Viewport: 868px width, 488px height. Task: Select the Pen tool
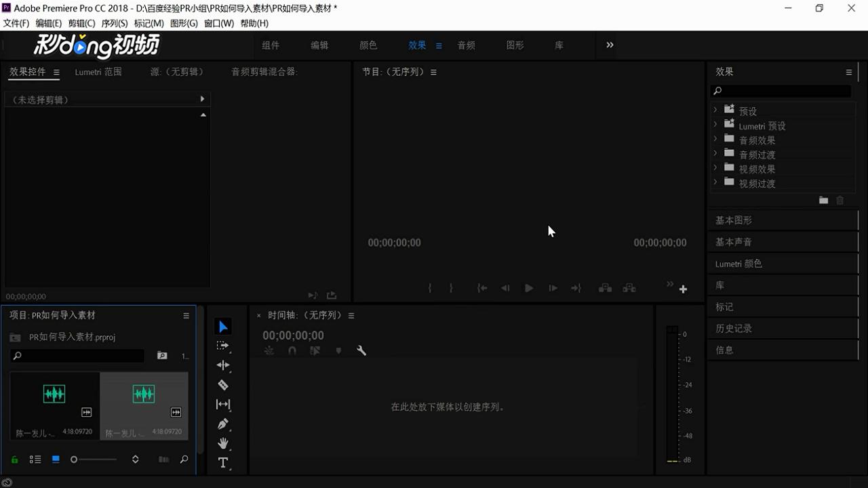coord(223,424)
